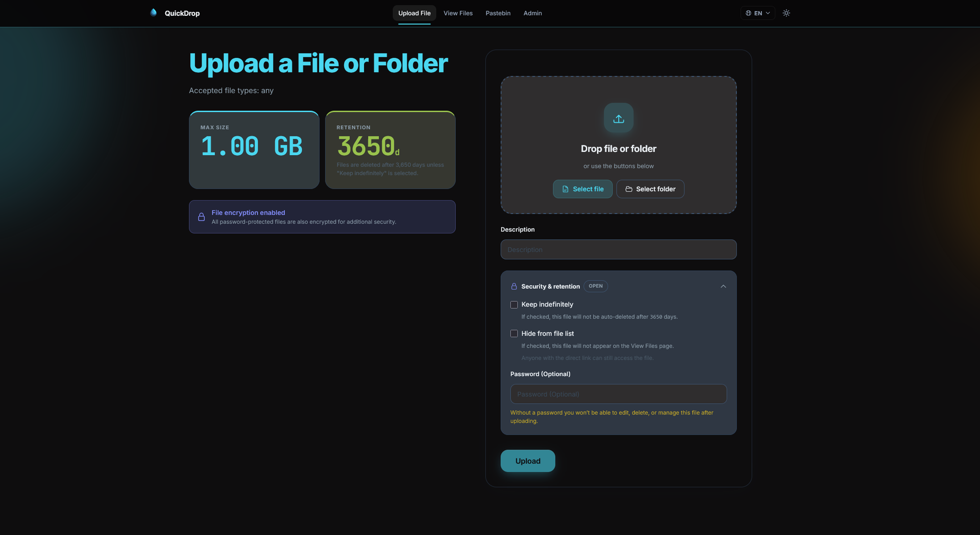This screenshot has width=980, height=535.
Task: Click the Password (Optional) label
Action: [541, 374]
